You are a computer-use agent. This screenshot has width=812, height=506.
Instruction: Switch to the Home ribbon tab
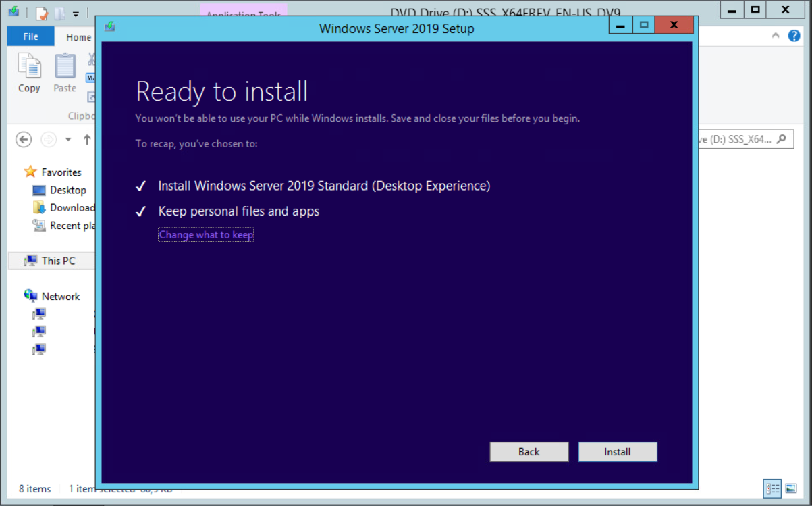coord(78,37)
